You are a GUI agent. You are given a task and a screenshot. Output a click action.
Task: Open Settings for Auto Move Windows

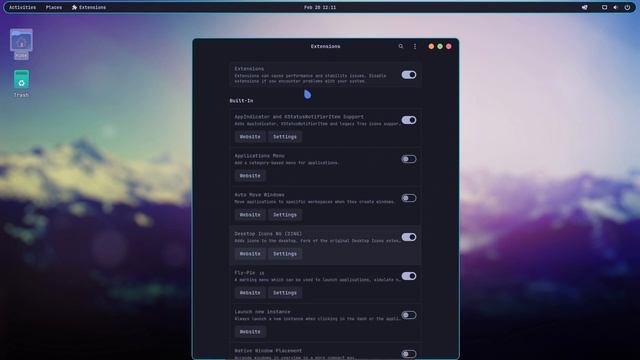(285, 215)
